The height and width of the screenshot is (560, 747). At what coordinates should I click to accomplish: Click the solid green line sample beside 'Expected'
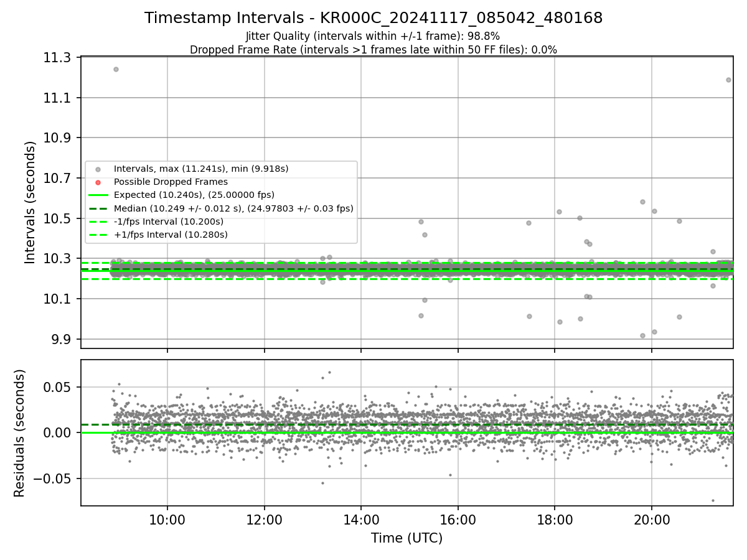pyautogui.click(x=97, y=195)
